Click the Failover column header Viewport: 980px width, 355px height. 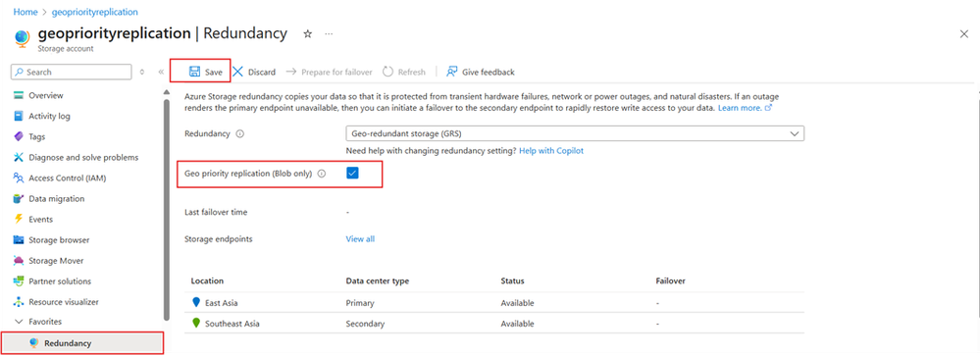click(671, 281)
